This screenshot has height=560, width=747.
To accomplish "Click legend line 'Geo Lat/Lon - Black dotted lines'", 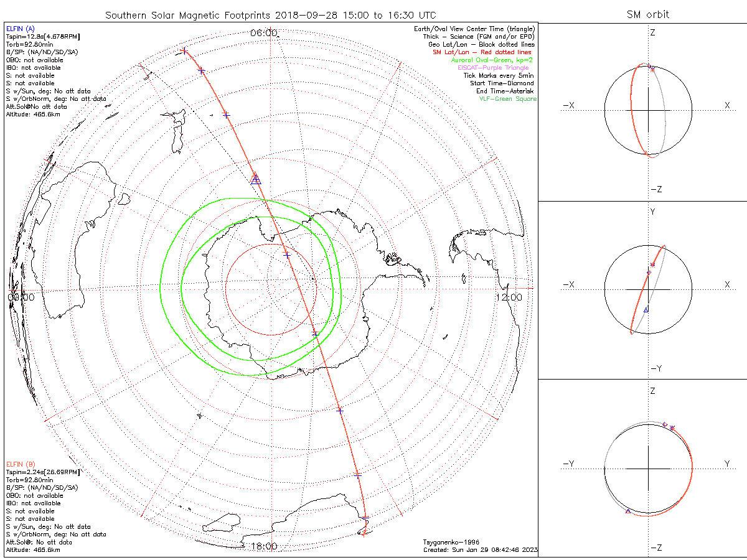I will [x=481, y=44].
